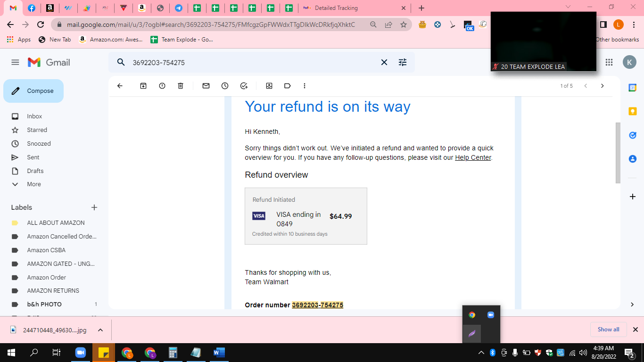
Task: Go back to search results in Gmail
Action: [x=120, y=86]
